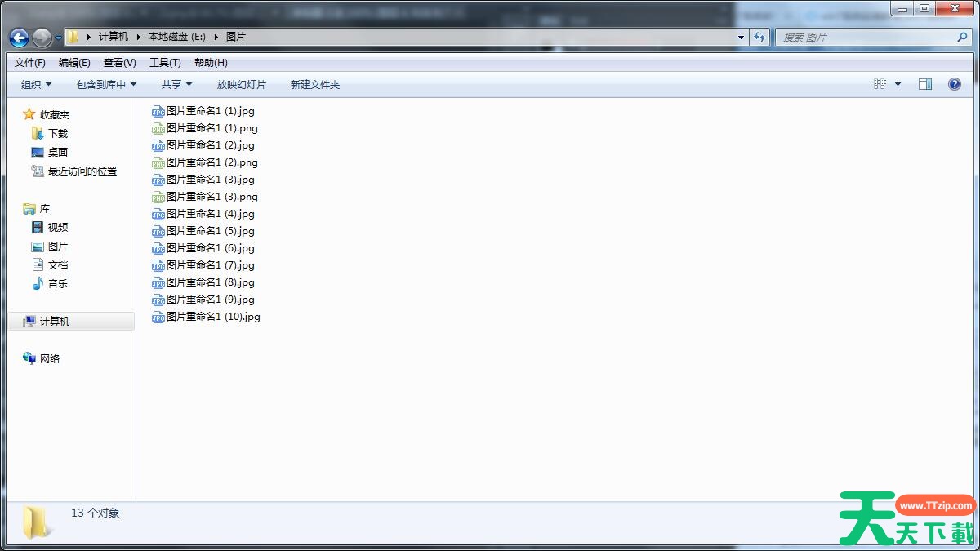
Task: Open the 共享 dropdown
Action: click(176, 84)
